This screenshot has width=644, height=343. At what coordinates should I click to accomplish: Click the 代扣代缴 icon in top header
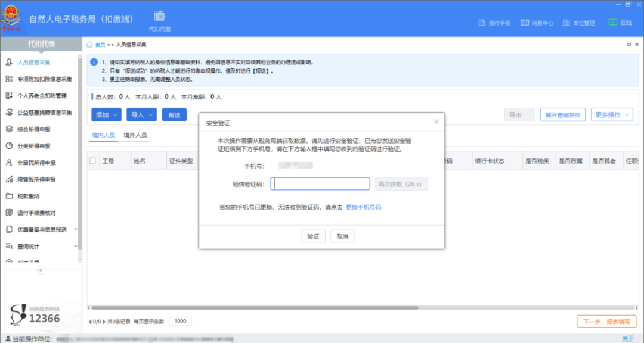[159, 17]
